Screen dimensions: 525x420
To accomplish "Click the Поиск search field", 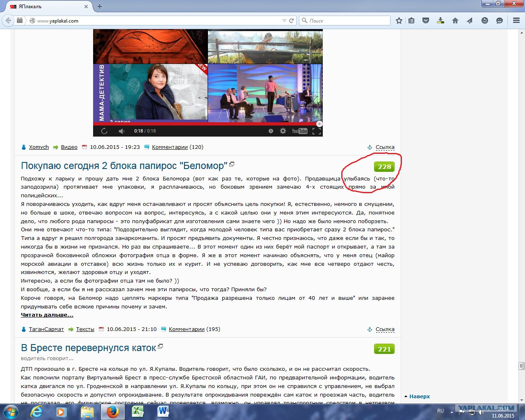I will click(345, 21).
